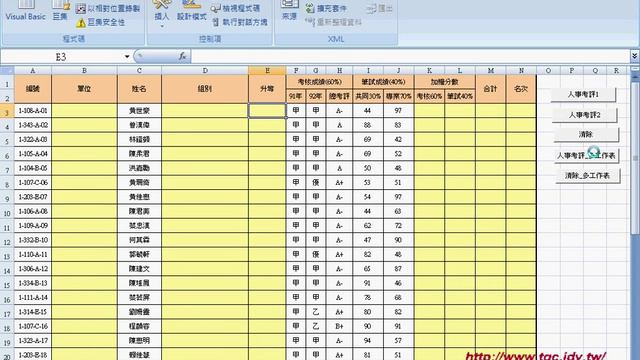Screen dimensions: 640x360
Task: Click the 專業70% subheader cell
Action: point(398,96)
